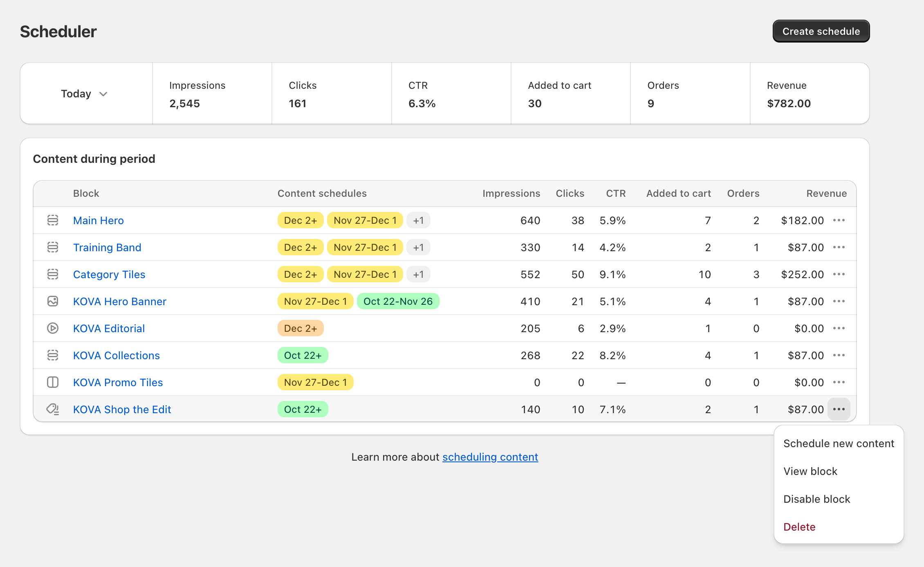Click the orange Dec 2+ badge on KOVA Editorial

[x=301, y=328]
